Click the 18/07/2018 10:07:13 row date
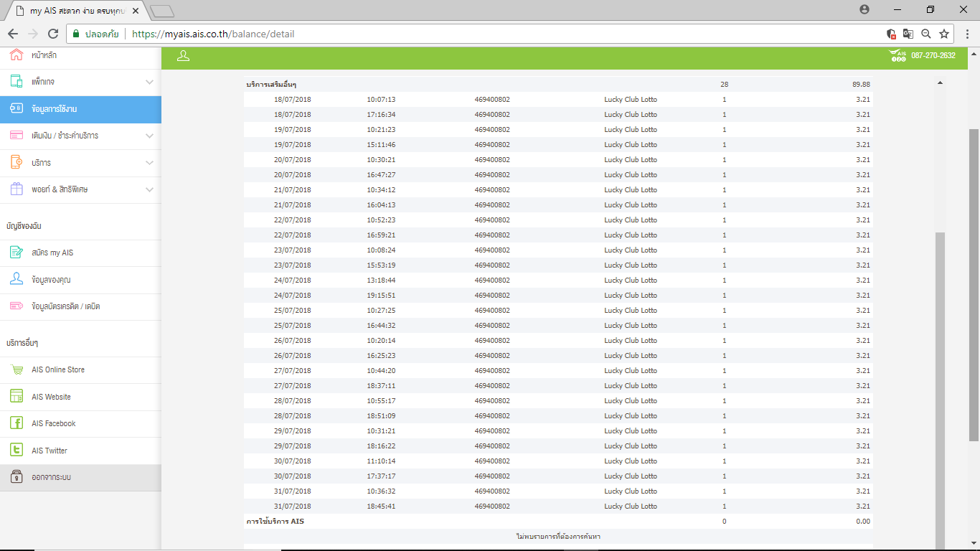This screenshot has width=980, height=551. [x=293, y=100]
